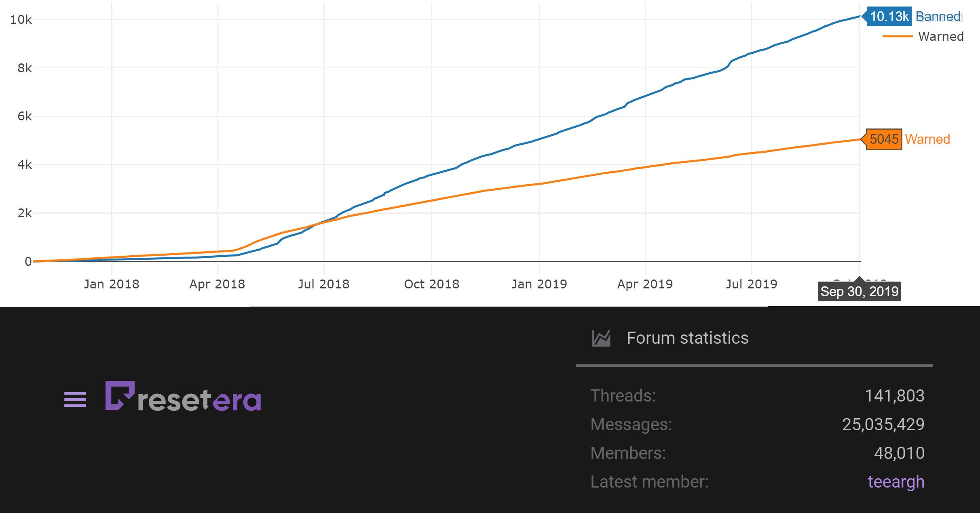Click the Jul 2018 axis label
The width and height of the screenshot is (980, 513).
[x=323, y=284]
